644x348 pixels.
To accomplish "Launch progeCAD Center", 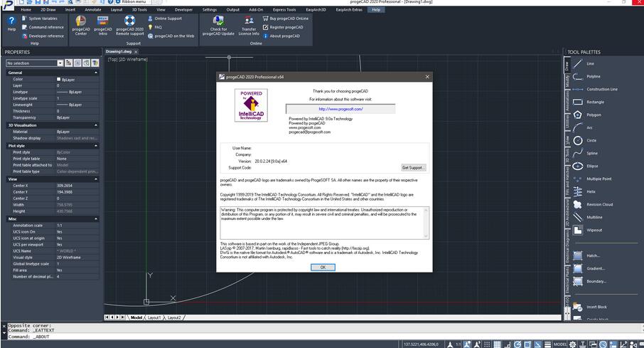I will [x=81, y=26].
